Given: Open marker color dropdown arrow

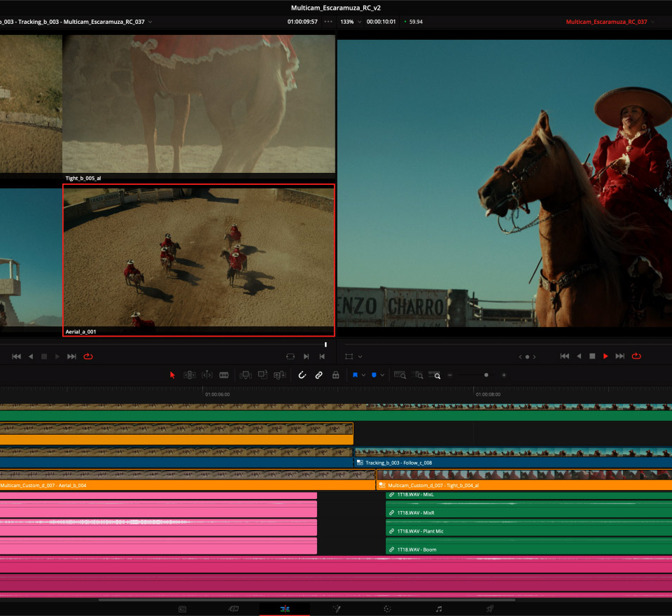Looking at the screenshot, I should (382, 375).
